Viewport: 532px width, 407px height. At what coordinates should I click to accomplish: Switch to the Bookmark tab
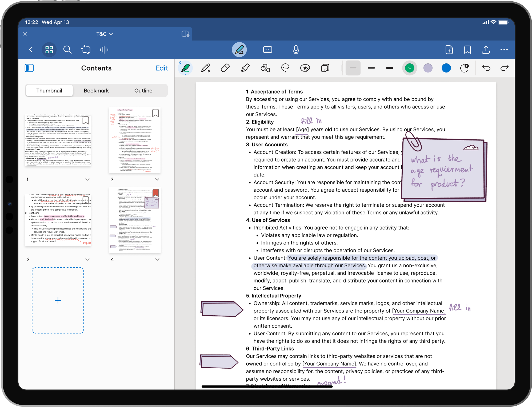(x=96, y=91)
